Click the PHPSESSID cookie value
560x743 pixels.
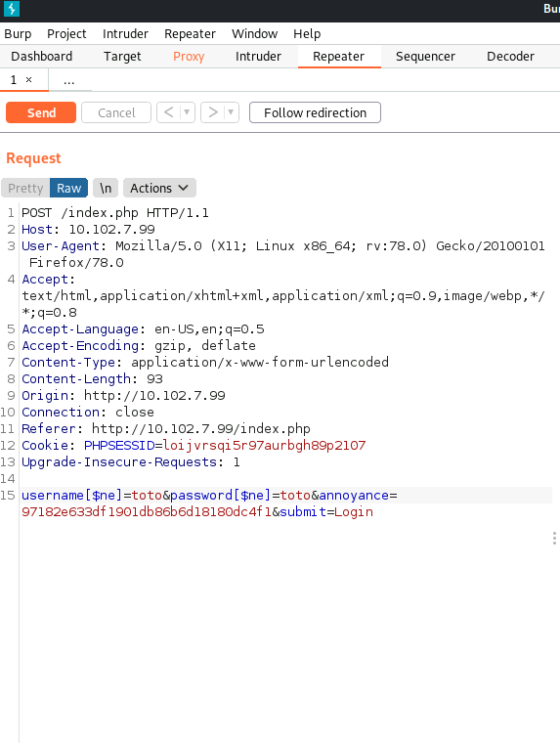pyautogui.click(x=265, y=446)
